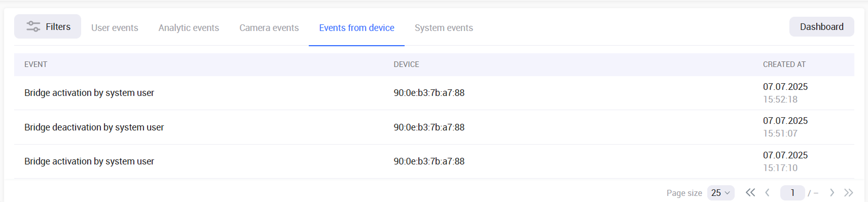Switch to the User events tab

tap(115, 28)
